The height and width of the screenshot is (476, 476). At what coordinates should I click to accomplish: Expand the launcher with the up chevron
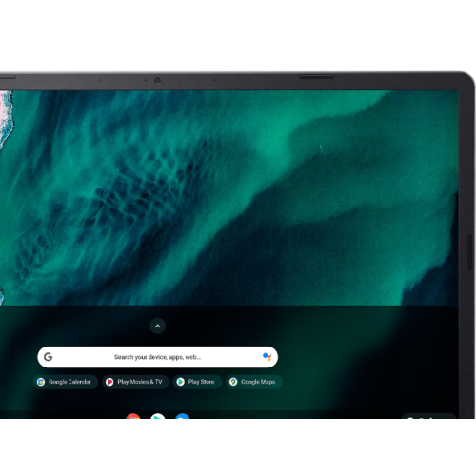tap(158, 326)
